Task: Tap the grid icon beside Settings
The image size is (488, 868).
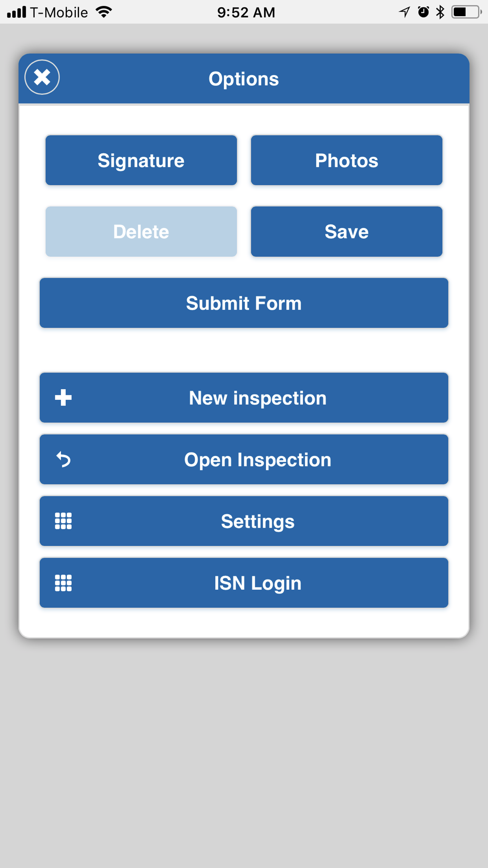Action: coord(63,521)
